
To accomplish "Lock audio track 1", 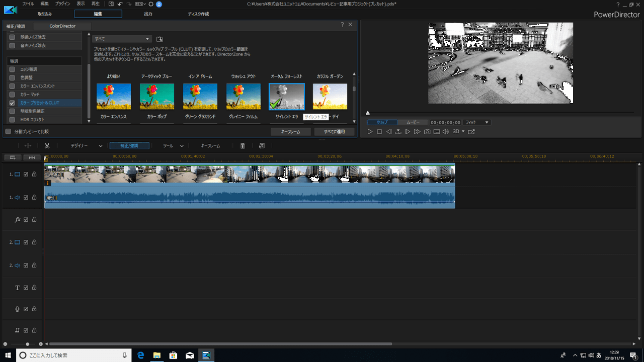I will [x=34, y=198].
